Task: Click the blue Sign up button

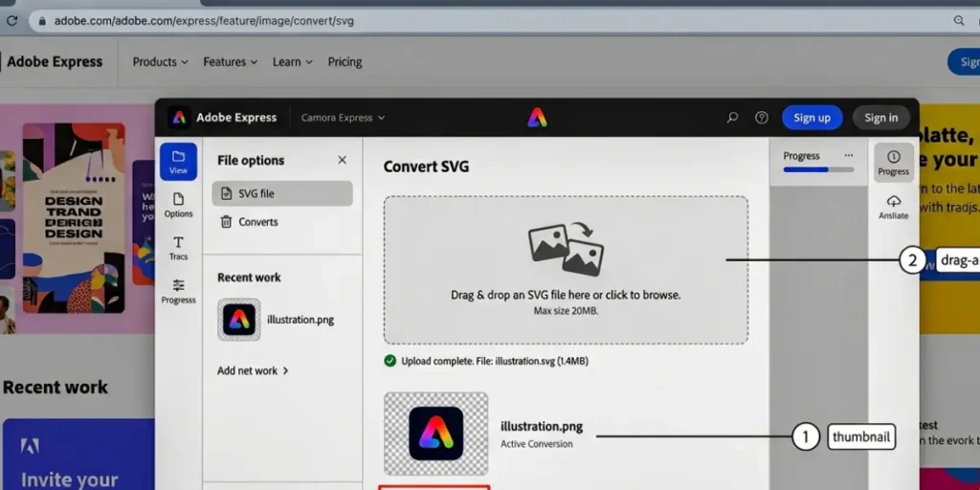Action: coord(812,118)
